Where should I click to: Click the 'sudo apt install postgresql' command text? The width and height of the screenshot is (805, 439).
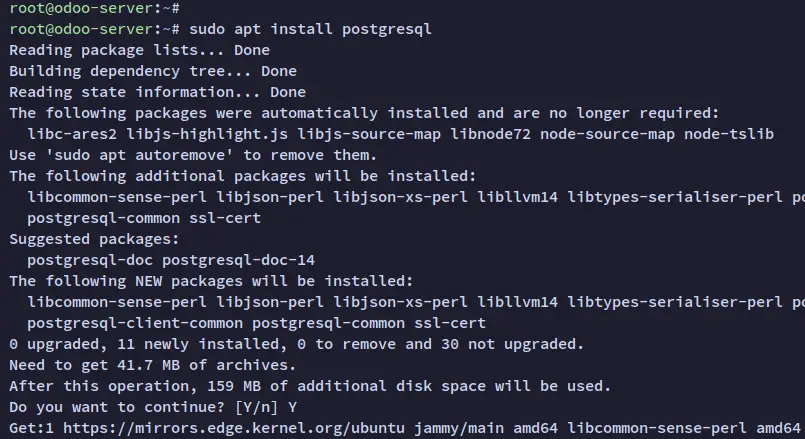click(310, 29)
